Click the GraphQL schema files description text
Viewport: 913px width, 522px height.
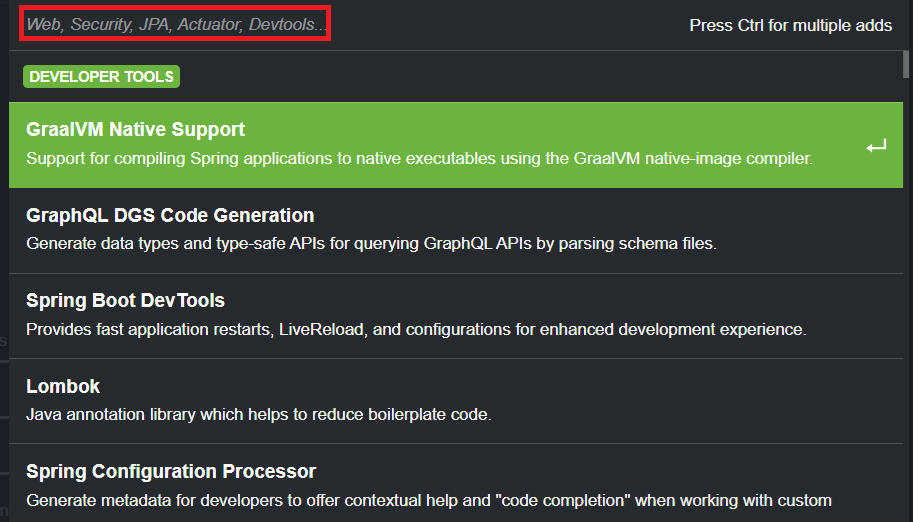tap(371, 243)
